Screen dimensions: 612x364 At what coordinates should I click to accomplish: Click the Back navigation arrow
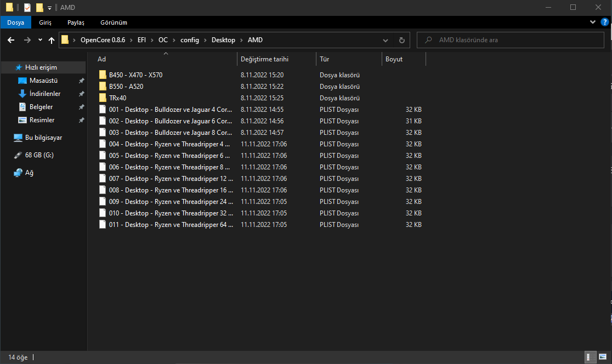[11, 40]
